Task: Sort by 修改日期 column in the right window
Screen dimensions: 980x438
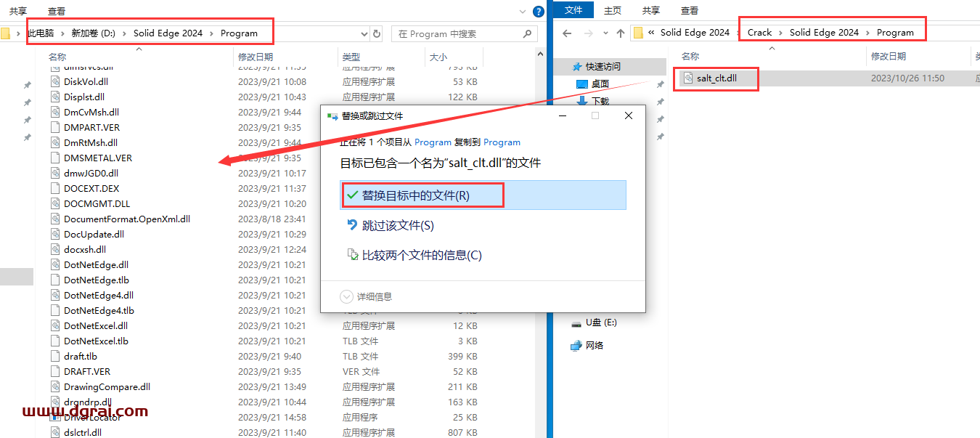Action: click(889, 56)
